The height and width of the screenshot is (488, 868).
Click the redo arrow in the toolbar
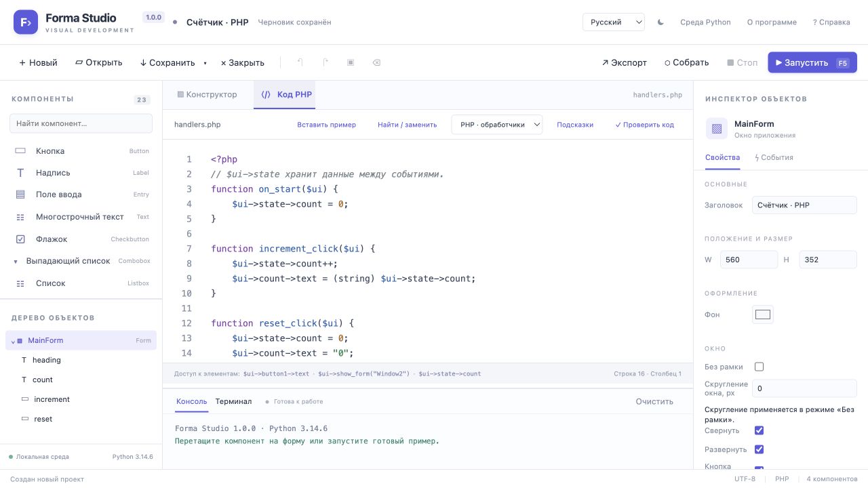[x=325, y=62]
